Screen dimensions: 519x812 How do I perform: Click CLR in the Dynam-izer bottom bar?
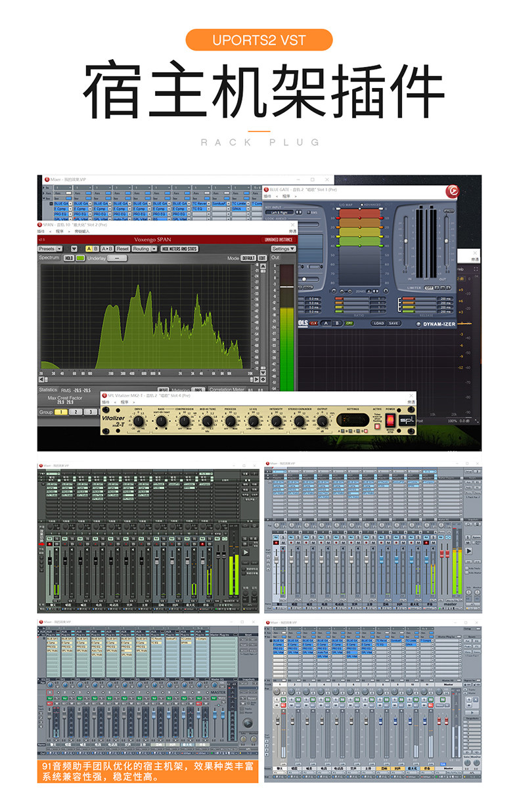click(313, 323)
